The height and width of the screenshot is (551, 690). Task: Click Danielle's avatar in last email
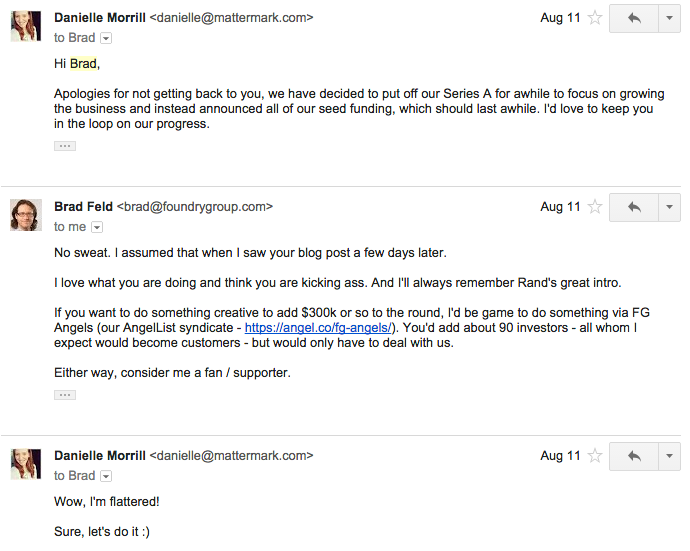[x=26, y=464]
